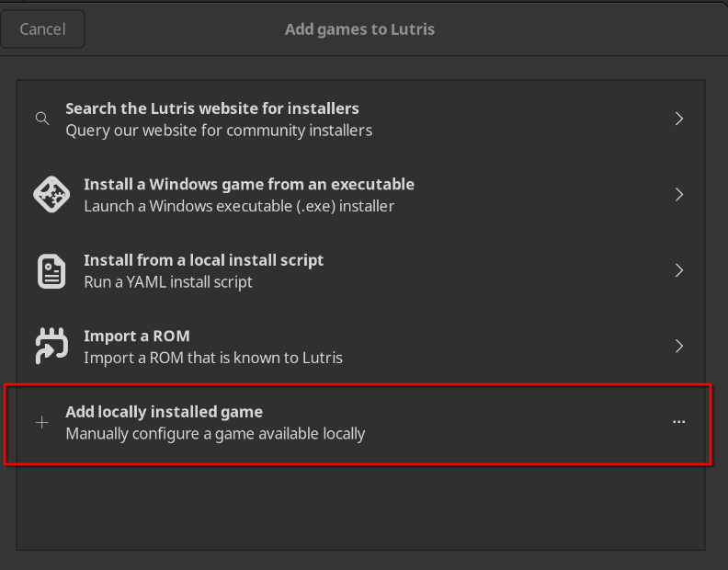The width and height of the screenshot is (728, 570).
Task: Open chevron for Search the Lutris website
Action: click(678, 119)
